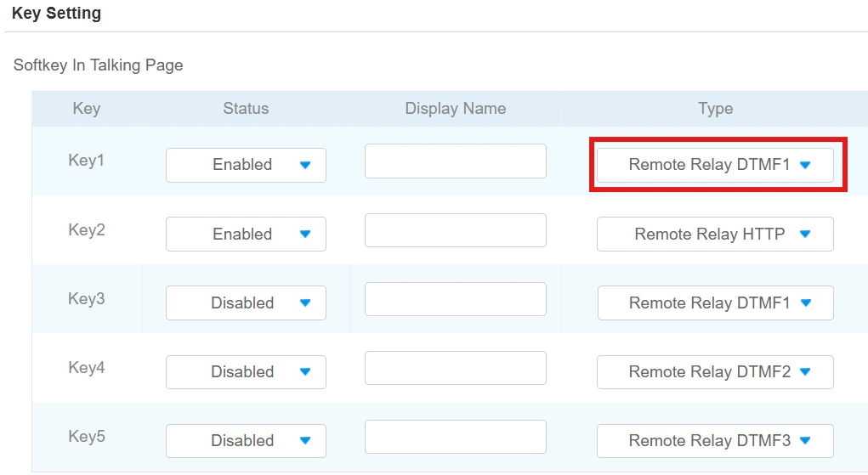Open the Key2 Status dropdown
Screen dimensions: 868x475
tap(246, 234)
